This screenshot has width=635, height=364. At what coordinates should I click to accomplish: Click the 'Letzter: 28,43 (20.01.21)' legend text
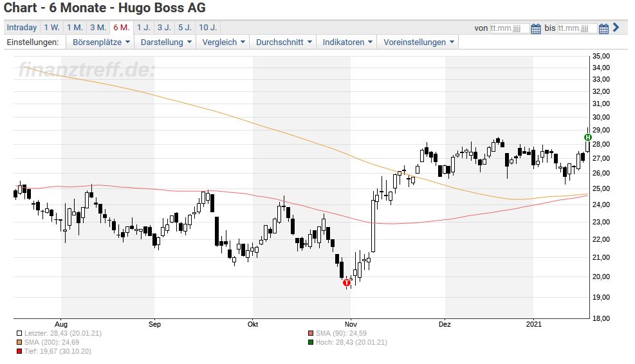click(x=63, y=334)
